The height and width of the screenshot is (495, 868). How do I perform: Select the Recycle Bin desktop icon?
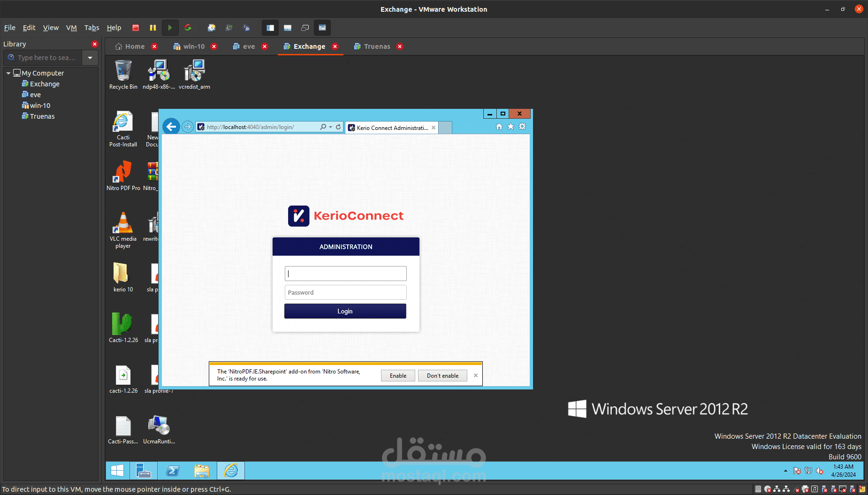click(x=123, y=75)
